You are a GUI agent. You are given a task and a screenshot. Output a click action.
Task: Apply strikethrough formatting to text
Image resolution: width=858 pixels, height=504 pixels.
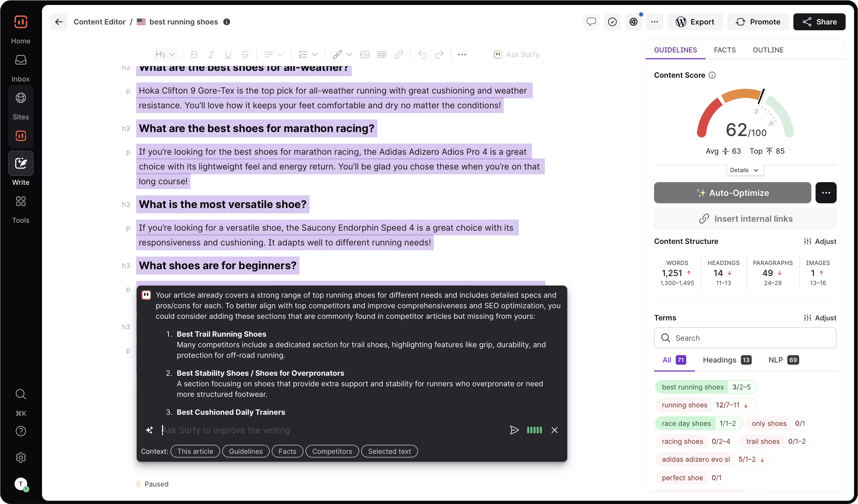pos(245,54)
